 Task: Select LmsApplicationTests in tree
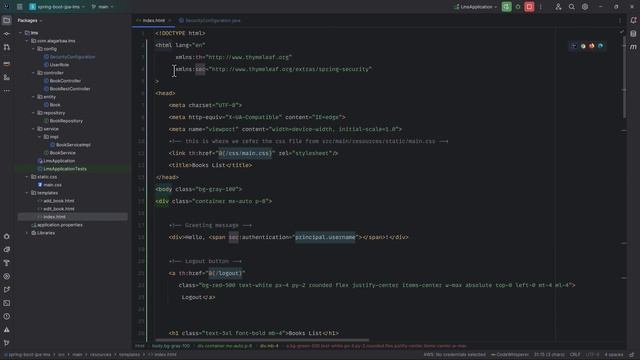(62, 169)
